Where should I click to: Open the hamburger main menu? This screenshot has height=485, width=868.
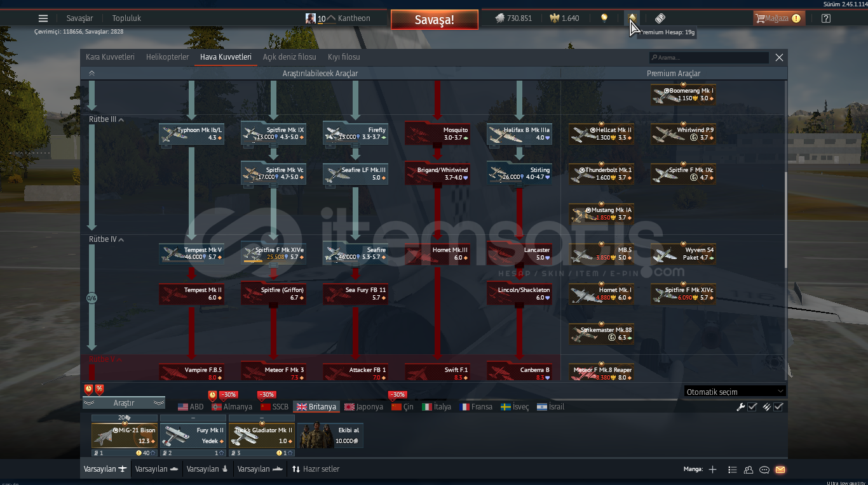click(x=43, y=18)
